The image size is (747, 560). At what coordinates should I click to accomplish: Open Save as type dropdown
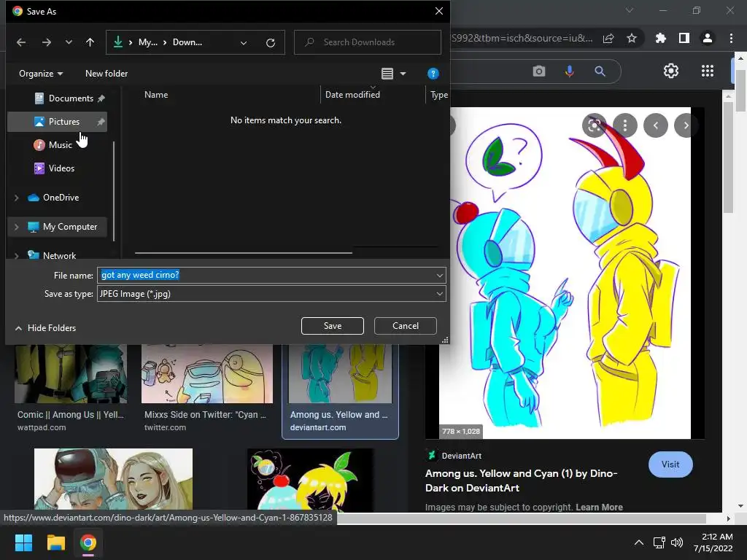pos(271,294)
